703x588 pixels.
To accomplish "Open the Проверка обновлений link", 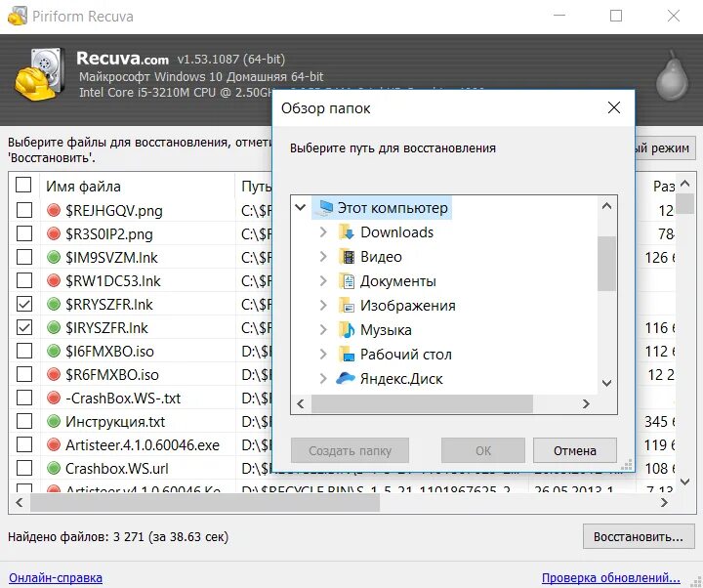I will (x=610, y=577).
